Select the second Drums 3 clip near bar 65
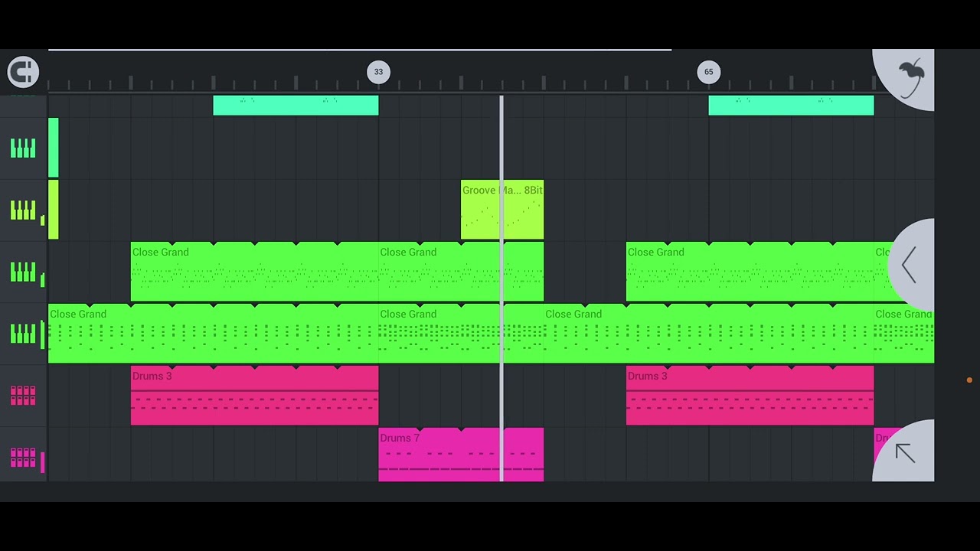This screenshot has height=551, width=980. click(750, 396)
